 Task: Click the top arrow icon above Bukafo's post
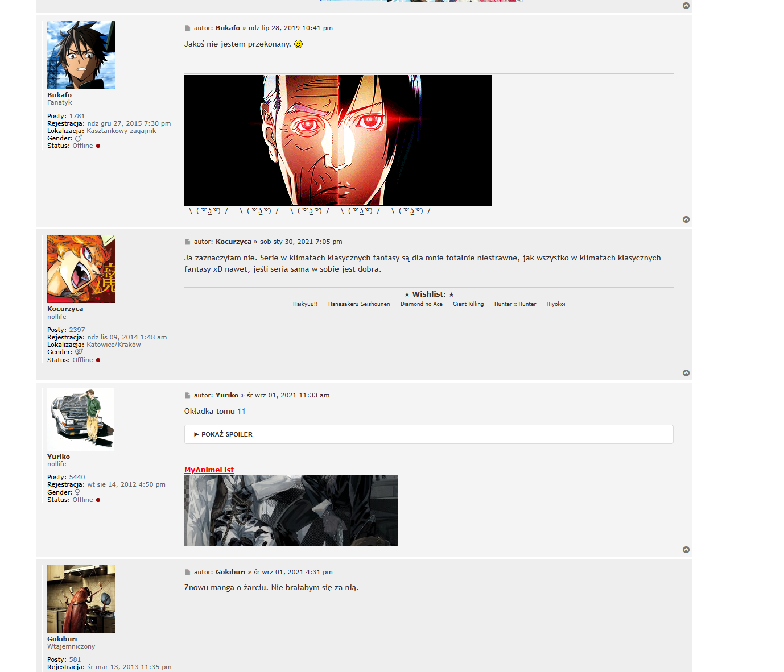click(x=686, y=6)
